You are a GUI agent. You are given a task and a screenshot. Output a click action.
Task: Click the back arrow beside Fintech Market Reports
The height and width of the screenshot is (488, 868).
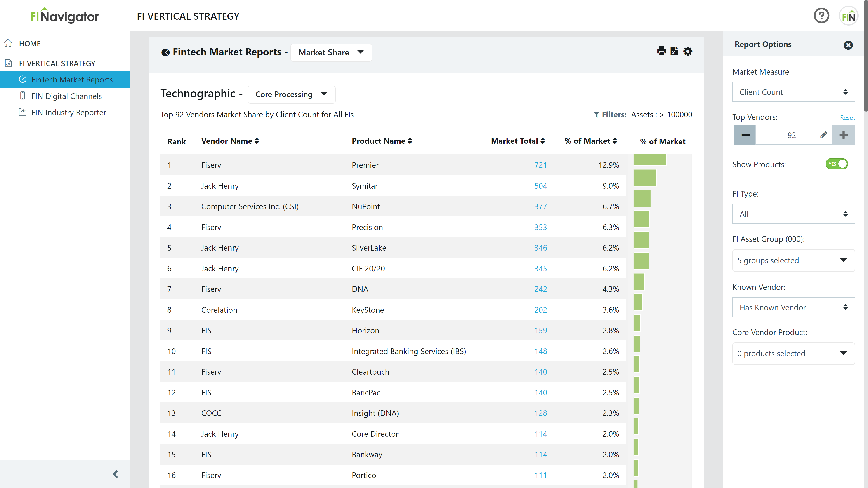pyautogui.click(x=165, y=52)
